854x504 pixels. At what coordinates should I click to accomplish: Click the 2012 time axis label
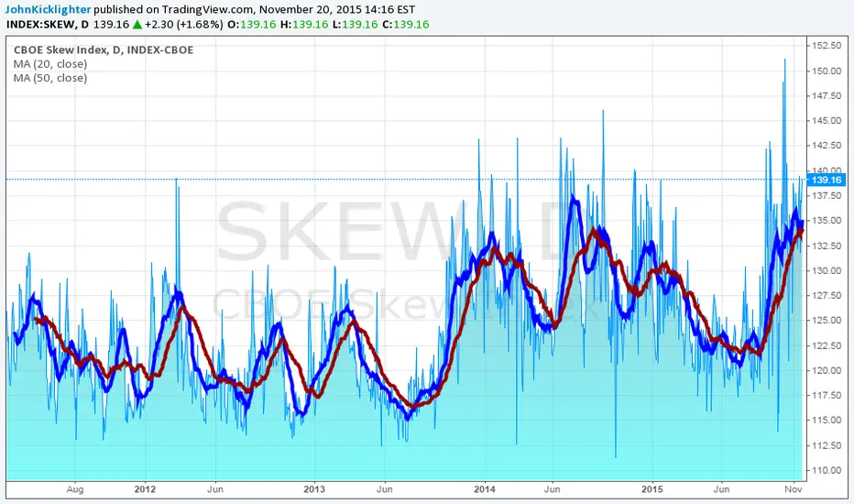point(145,489)
